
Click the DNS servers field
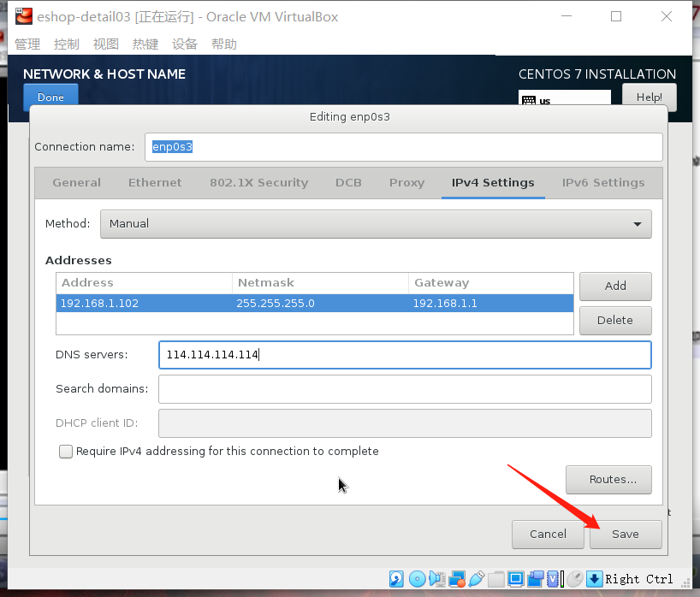[405, 355]
